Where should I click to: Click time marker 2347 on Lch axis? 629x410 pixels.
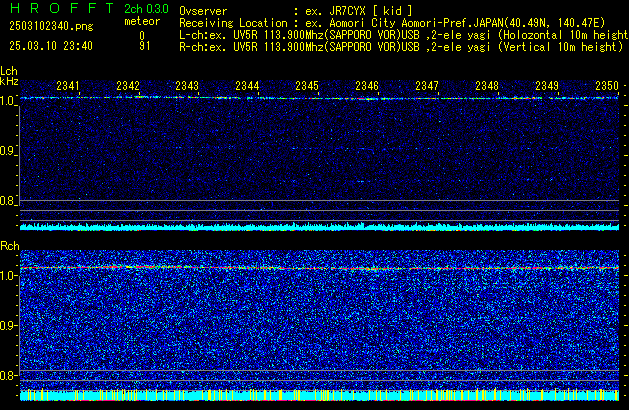click(x=427, y=86)
